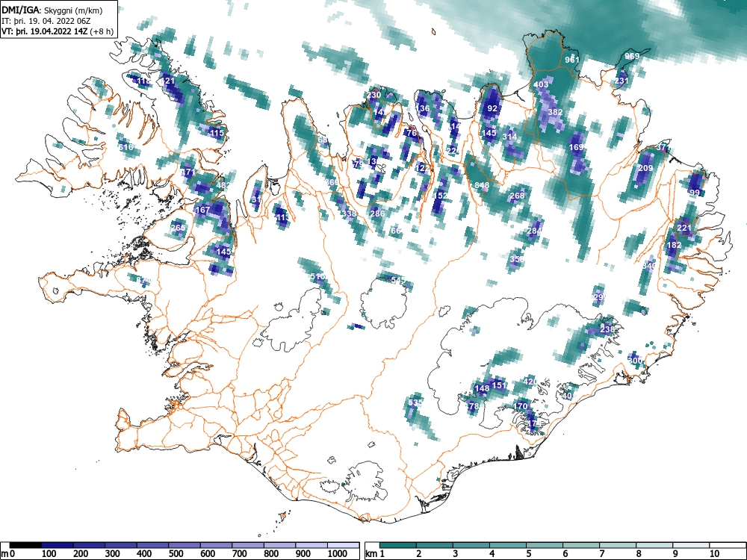Click the 231 visibility value on the map
This screenshot has width=747, height=560.
coord(622,81)
